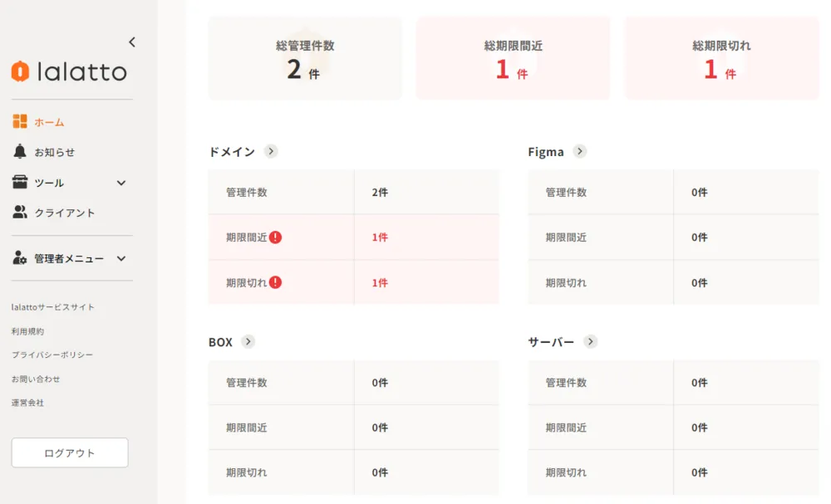Open クライアント people icon
Image resolution: width=831 pixels, height=504 pixels.
pyautogui.click(x=20, y=213)
